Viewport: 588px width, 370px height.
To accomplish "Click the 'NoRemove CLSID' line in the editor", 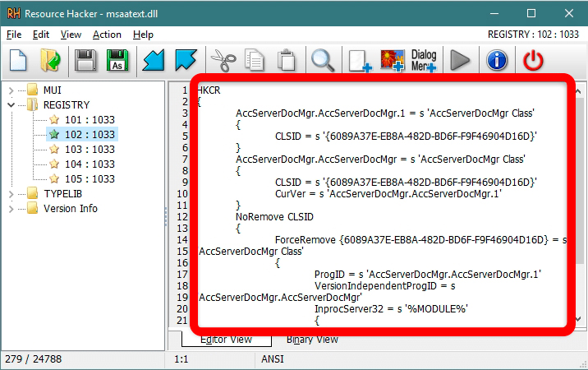I will coord(274,217).
